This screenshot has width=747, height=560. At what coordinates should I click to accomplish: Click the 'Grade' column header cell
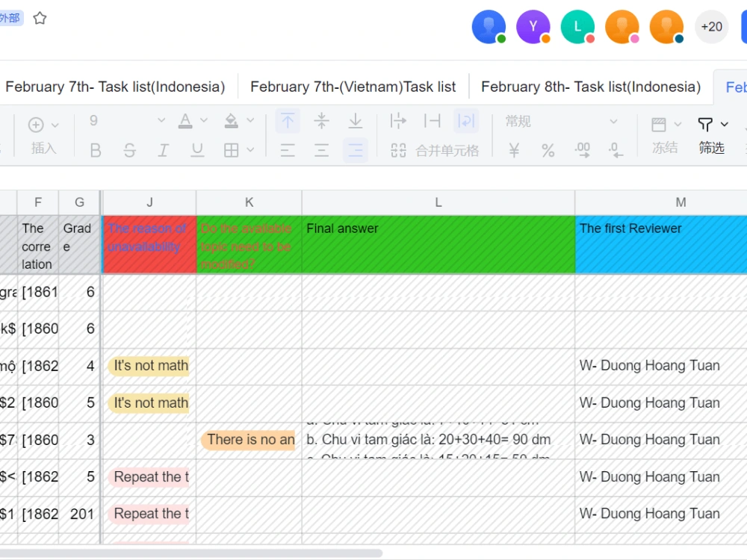pos(80,245)
